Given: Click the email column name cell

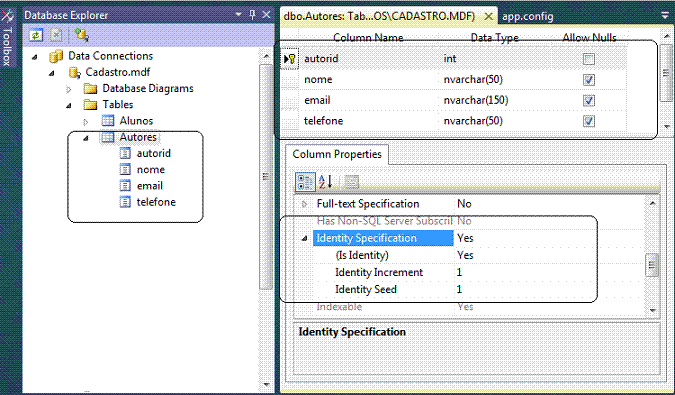Looking at the screenshot, I should [368, 100].
